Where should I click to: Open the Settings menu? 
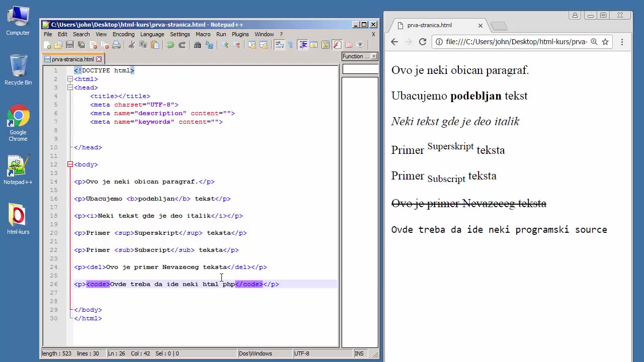180,34
